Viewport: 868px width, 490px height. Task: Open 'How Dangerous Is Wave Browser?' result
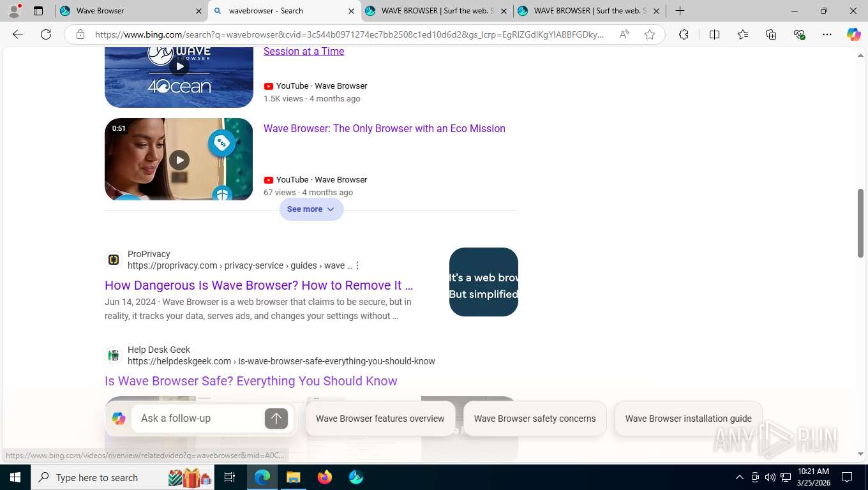(258, 285)
